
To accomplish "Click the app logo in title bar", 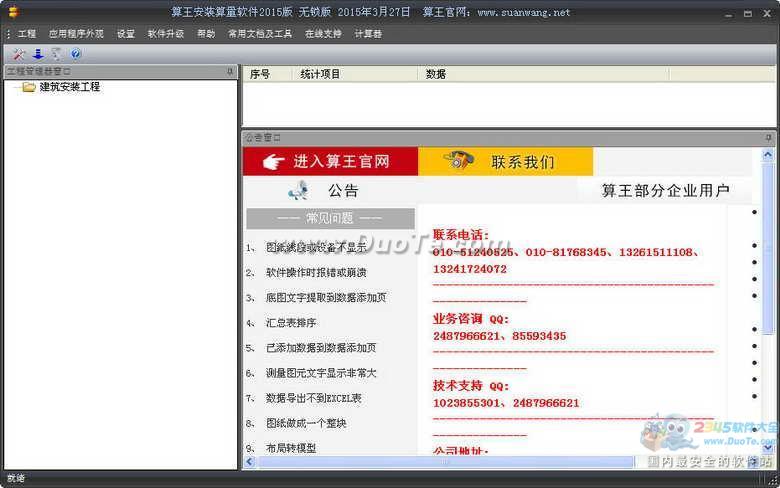I will (x=12, y=12).
